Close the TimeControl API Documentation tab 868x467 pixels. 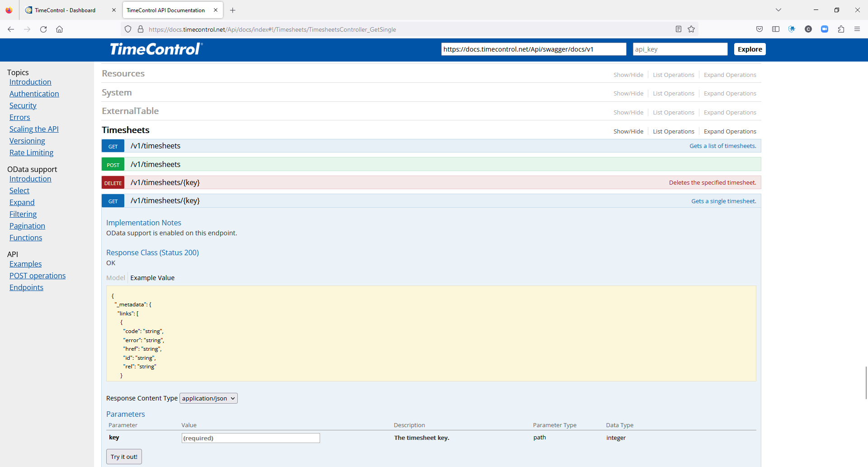point(216,10)
